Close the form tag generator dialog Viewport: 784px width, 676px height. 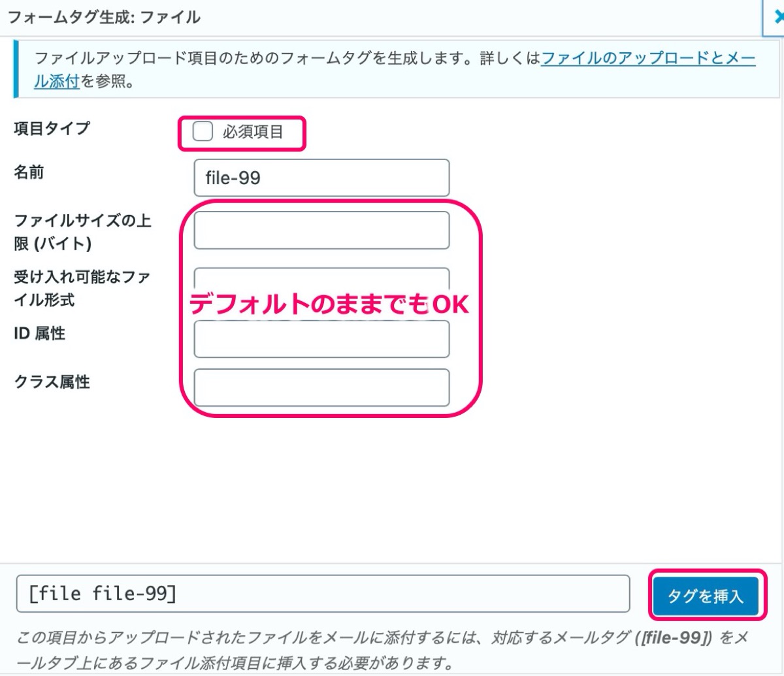777,18
